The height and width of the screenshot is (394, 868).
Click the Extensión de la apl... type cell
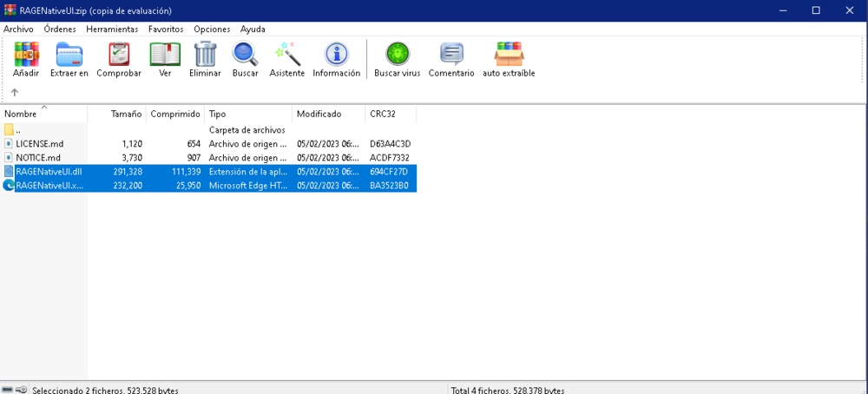248,172
